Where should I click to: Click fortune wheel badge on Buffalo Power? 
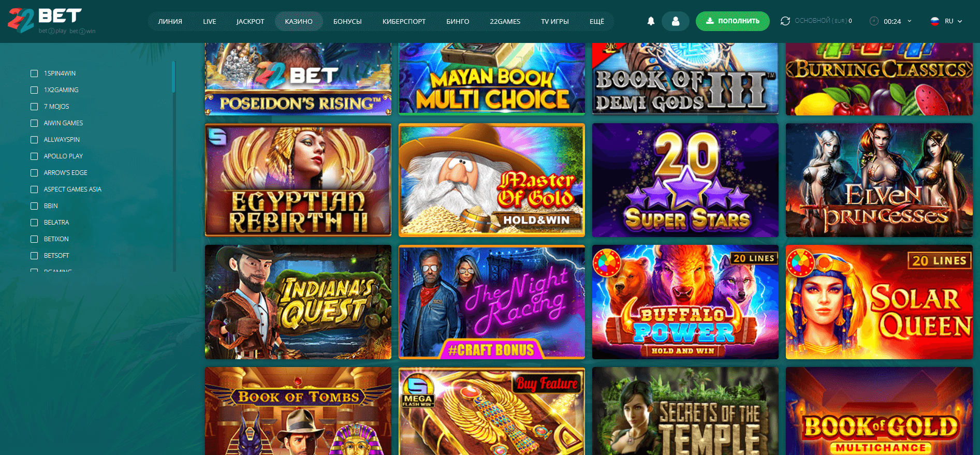(606, 262)
